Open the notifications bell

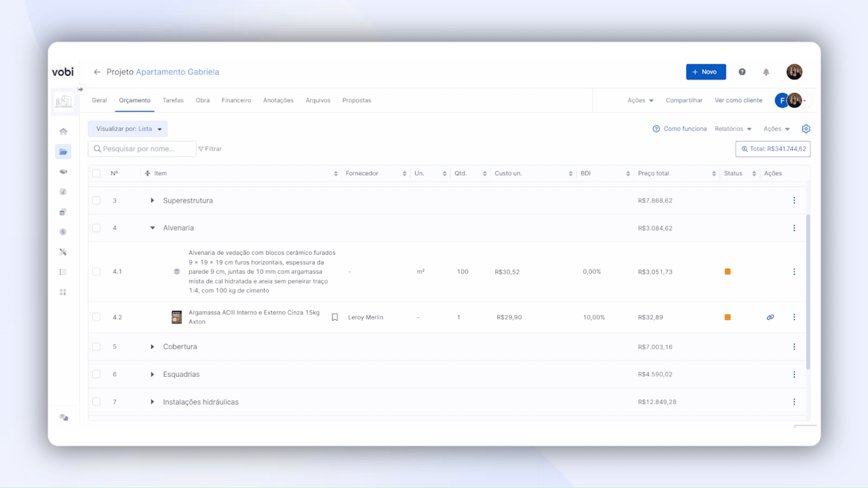[766, 72]
